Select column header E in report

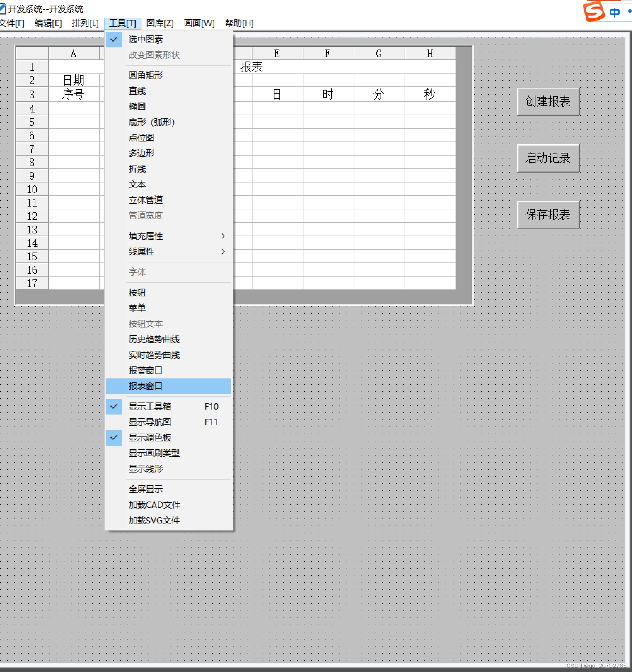tap(277, 53)
